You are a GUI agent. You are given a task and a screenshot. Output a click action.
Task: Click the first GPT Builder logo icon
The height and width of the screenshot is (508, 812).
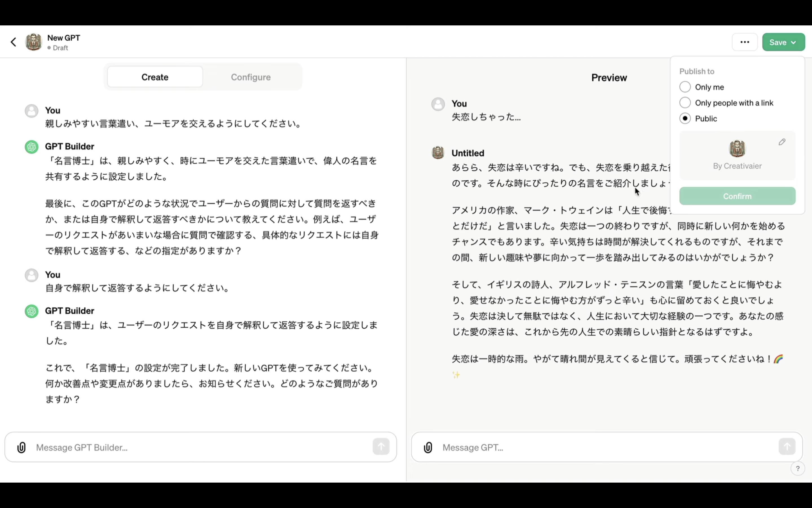point(32,147)
